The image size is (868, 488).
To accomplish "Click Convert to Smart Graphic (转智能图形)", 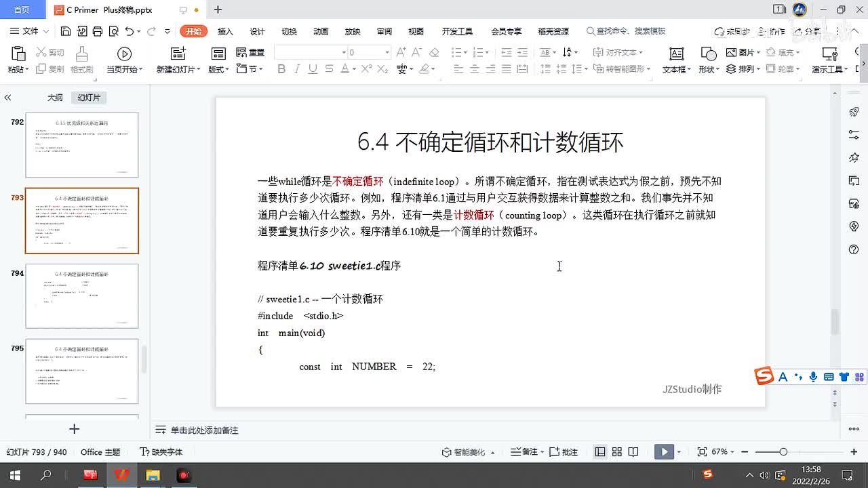I will (x=621, y=69).
